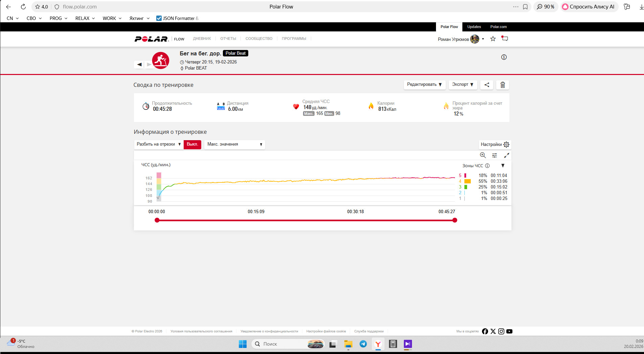Expand user account menu arrow

[x=483, y=39]
